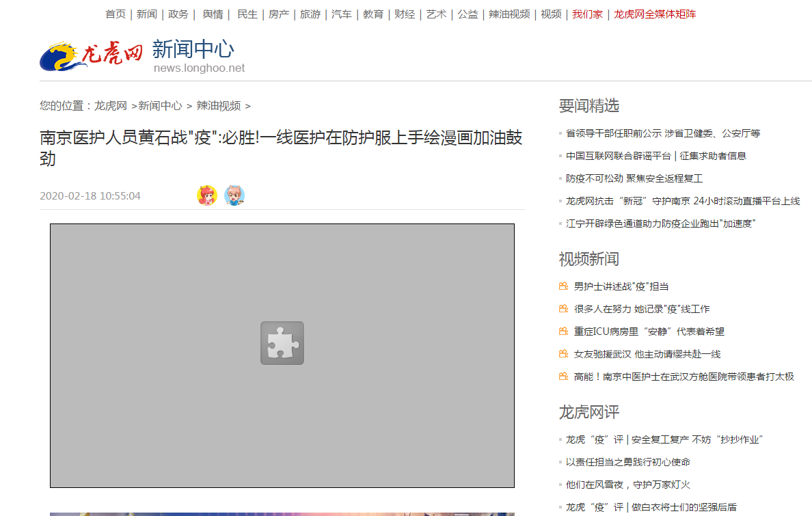The width and height of the screenshot is (812, 516).
Task: Open the 汽车 channel menu item
Action: click(341, 13)
